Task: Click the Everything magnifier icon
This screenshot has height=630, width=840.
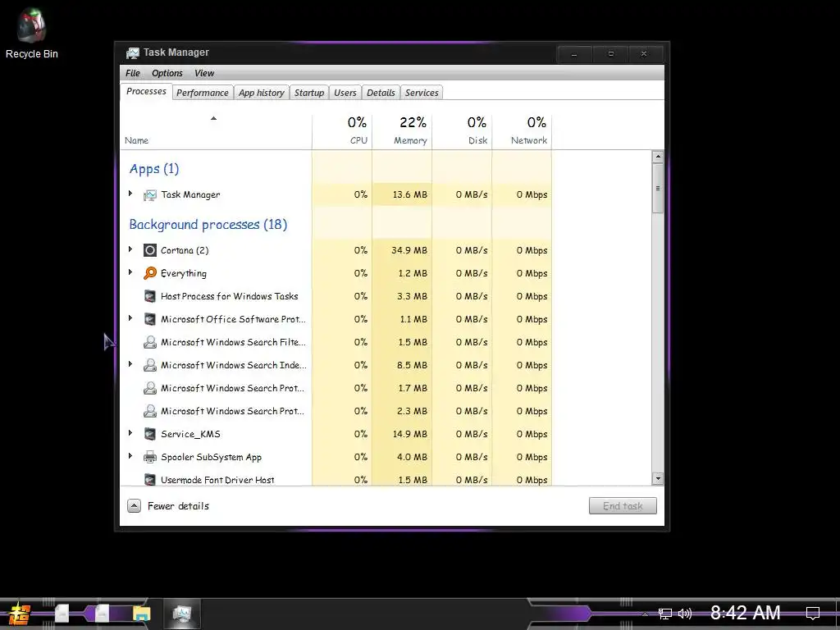Action: 150,273
